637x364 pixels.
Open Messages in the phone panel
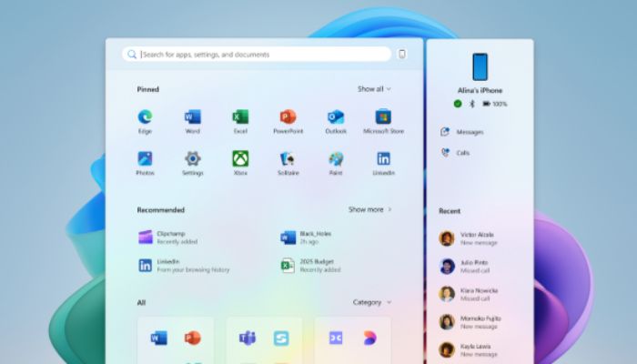click(x=462, y=132)
